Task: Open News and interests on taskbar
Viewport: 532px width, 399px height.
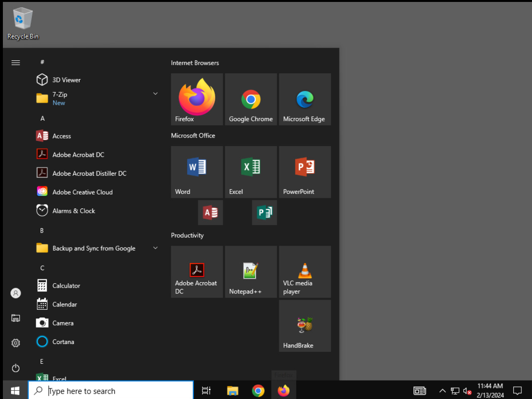Action: [420, 391]
